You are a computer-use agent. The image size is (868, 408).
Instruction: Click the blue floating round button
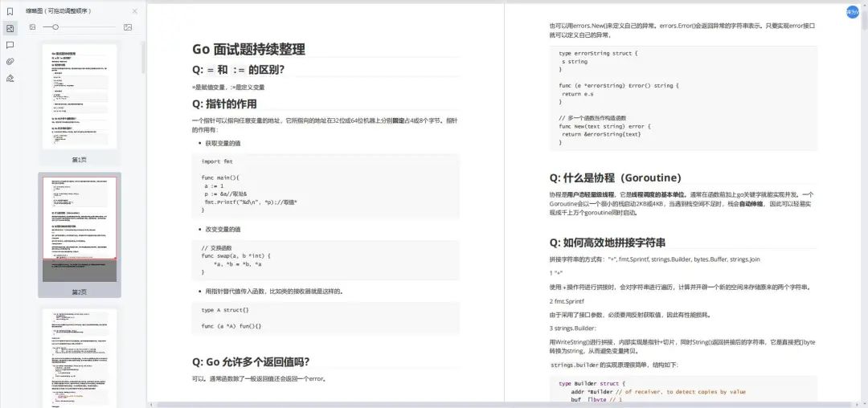pyautogui.click(x=853, y=12)
